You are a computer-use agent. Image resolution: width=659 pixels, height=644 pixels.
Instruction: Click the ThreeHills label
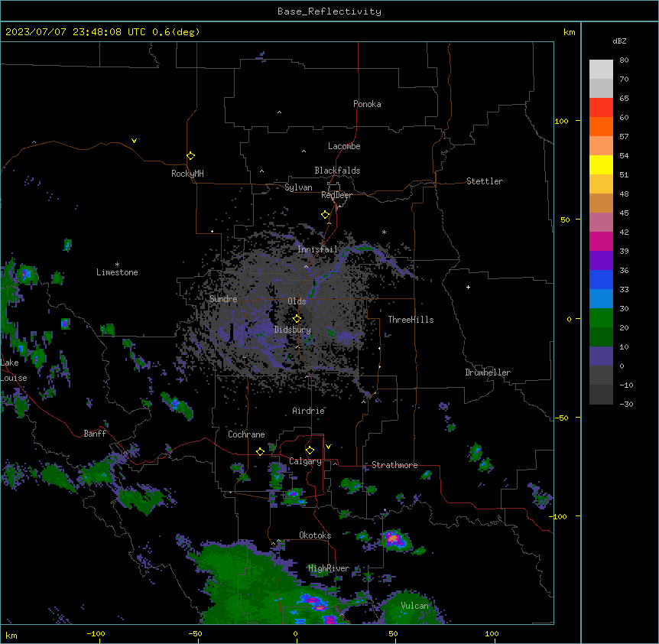click(411, 320)
